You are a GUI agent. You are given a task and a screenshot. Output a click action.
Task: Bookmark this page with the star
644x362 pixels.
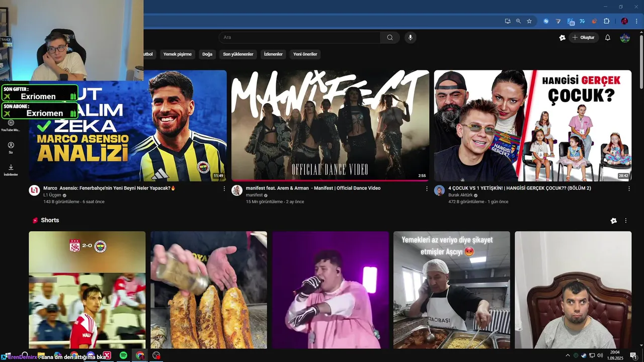[529, 21]
